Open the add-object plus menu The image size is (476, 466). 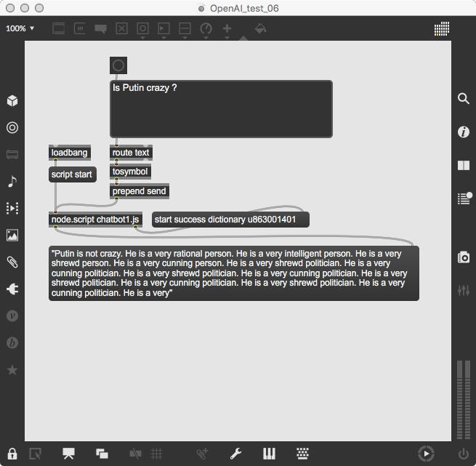pos(227,28)
